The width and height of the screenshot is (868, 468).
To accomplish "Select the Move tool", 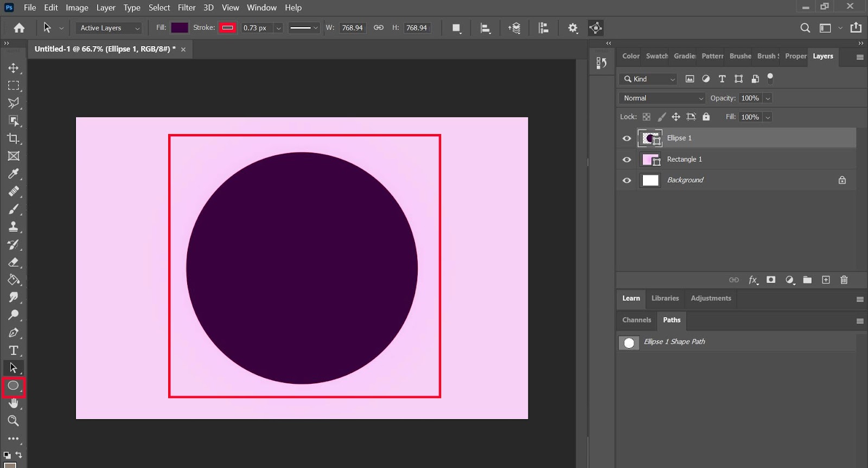I will pyautogui.click(x=14, y=68).
